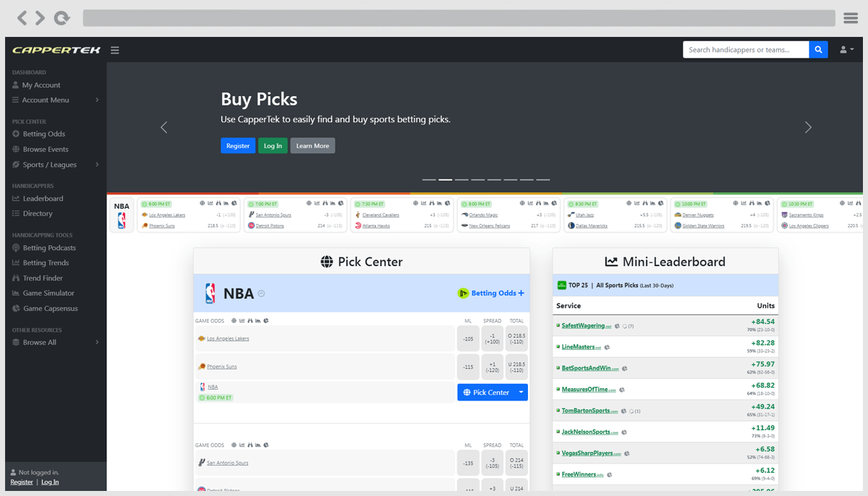
Task: Click the search magnifying glass button
Action: (818, 49)
